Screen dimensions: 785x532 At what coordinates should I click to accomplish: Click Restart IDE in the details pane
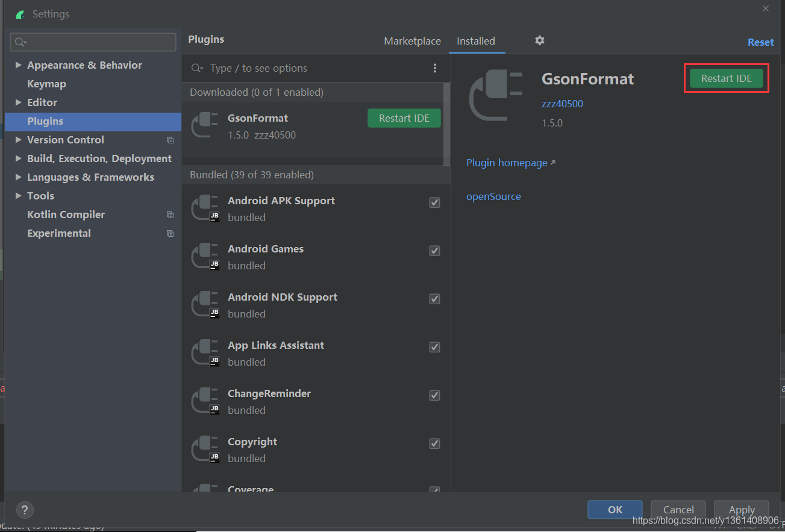(727, 78)
